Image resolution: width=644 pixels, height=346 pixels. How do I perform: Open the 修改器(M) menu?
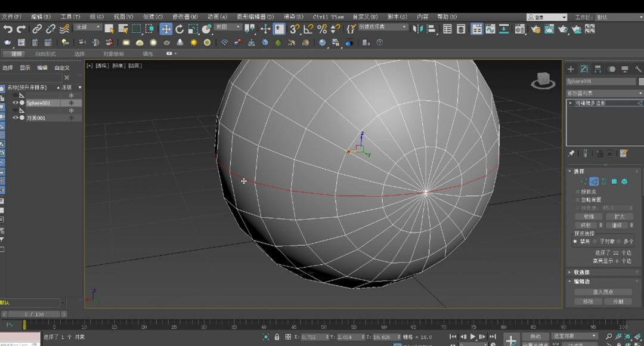pyautogui.click(x=185, y=17)
